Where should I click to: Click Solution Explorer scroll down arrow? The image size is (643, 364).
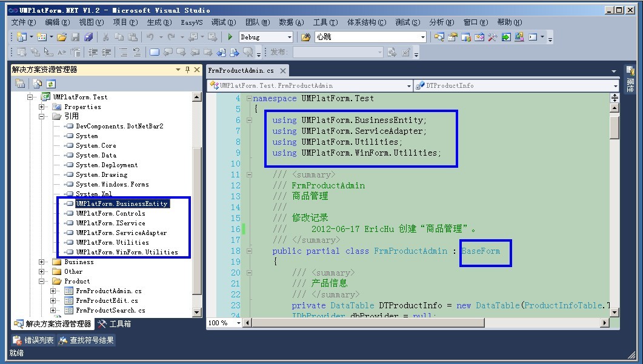tap(197, 313)
